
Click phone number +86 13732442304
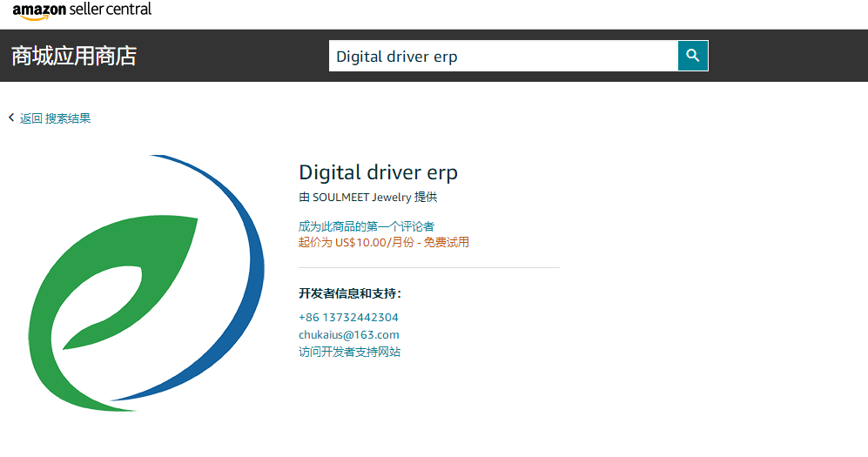coord(348,317)
